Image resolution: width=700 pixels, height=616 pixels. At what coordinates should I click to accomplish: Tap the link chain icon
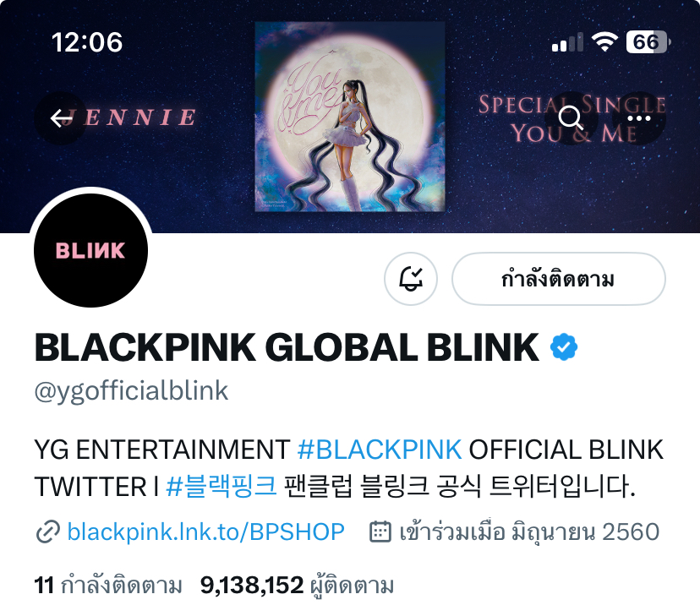(x=47, y=532)
